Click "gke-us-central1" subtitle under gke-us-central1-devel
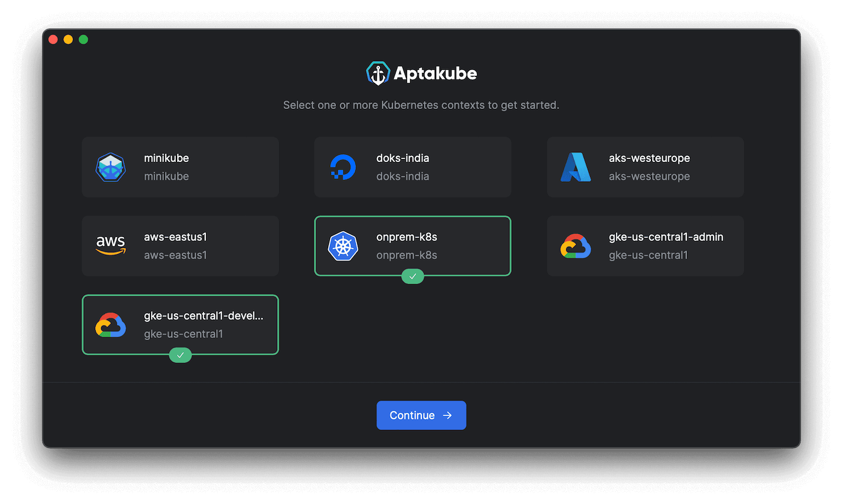The image size is (843, 504). tap(183, 334)
